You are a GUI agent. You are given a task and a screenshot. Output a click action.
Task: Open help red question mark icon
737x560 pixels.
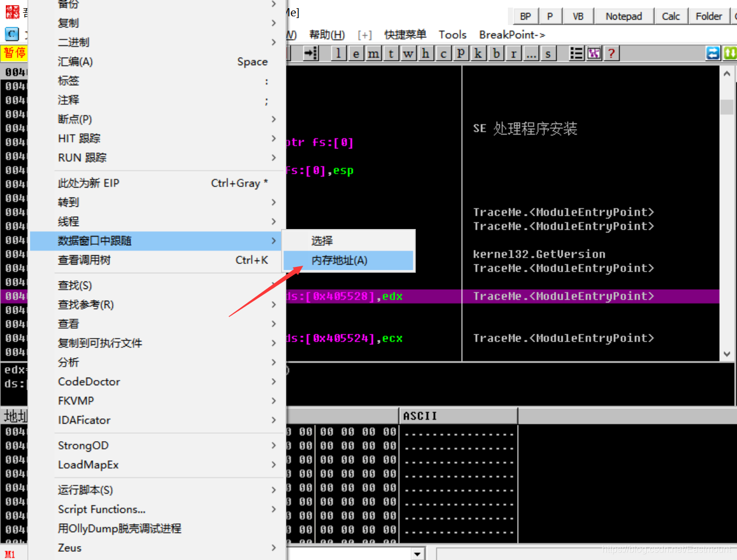[611, 54]
